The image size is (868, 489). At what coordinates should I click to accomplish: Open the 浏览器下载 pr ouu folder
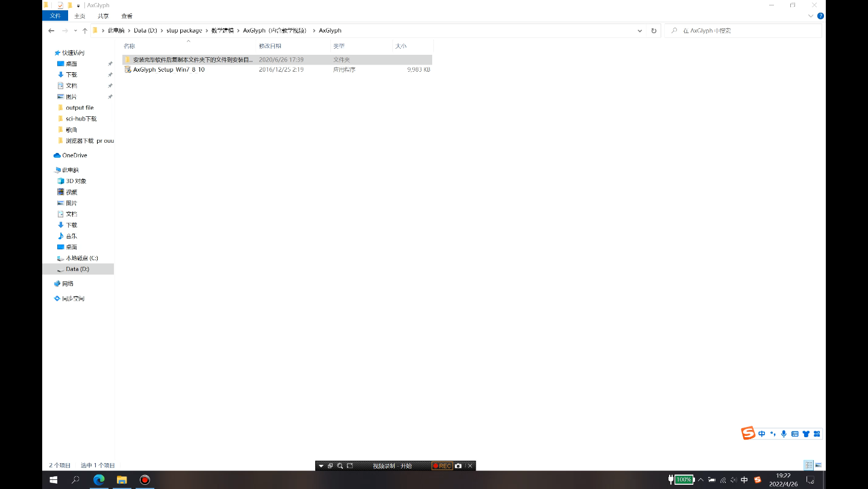(89, 141)
